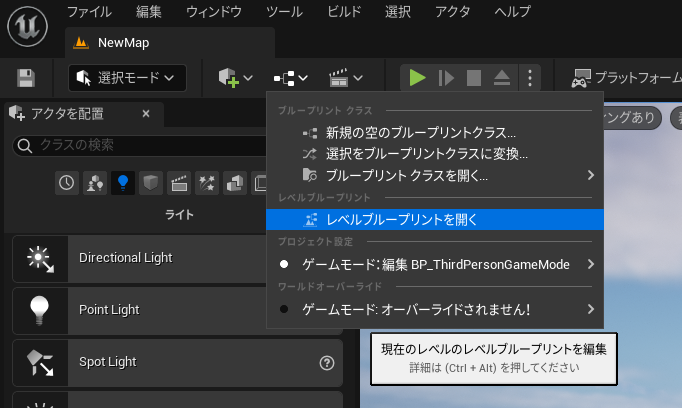Open the ヘルプ menu
This screenshot has width=682, height=408.
(512, 12)
